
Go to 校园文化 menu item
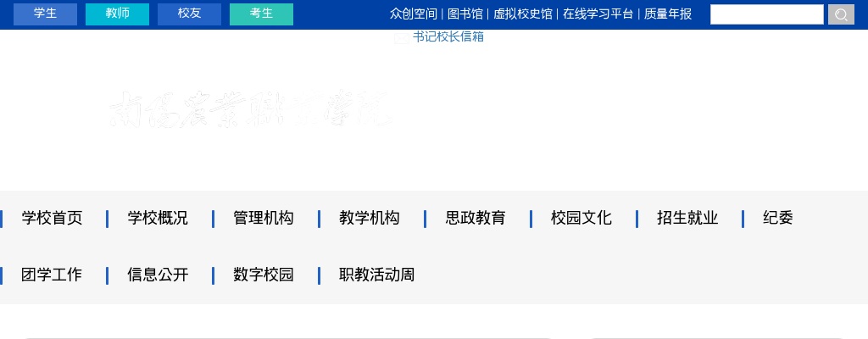click(x=581, y=219)
